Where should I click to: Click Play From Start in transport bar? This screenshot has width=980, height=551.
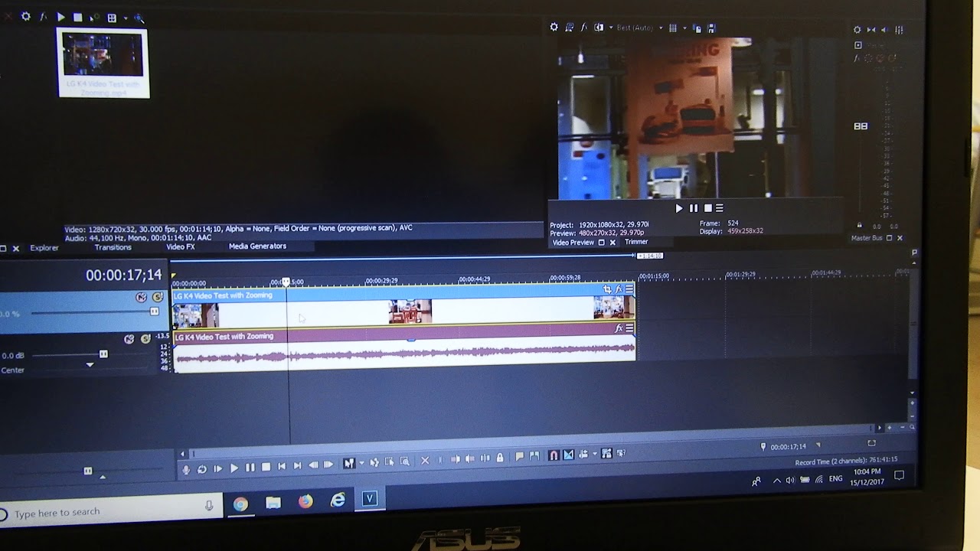[x=218, y=468]
